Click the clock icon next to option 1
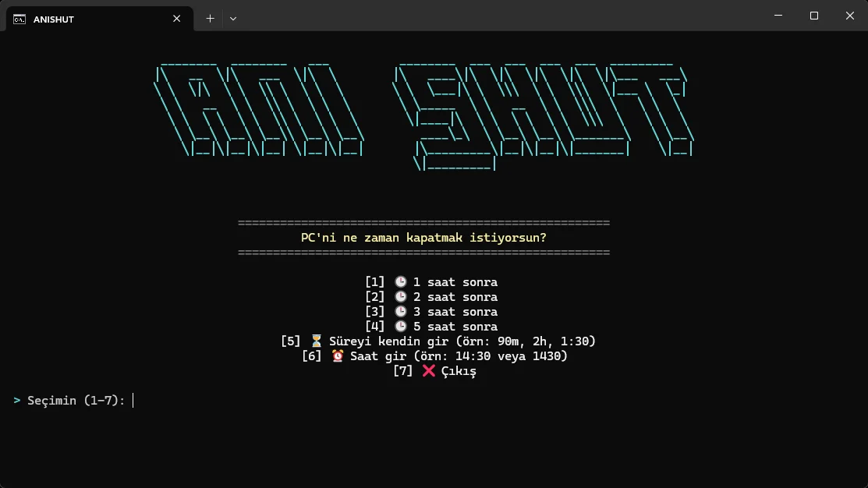The width and height of the screenshot is (868, 488). pyautogui.click(x=400, y=282)
